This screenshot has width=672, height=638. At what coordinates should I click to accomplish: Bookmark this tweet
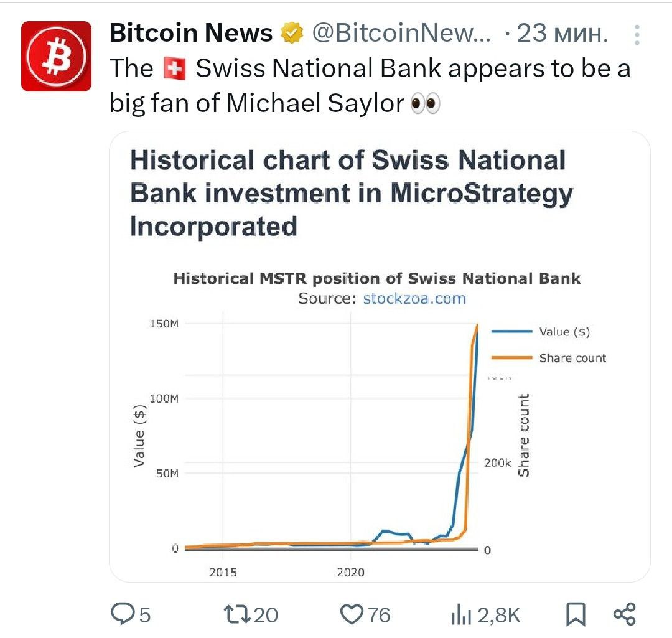click(576, 614)
